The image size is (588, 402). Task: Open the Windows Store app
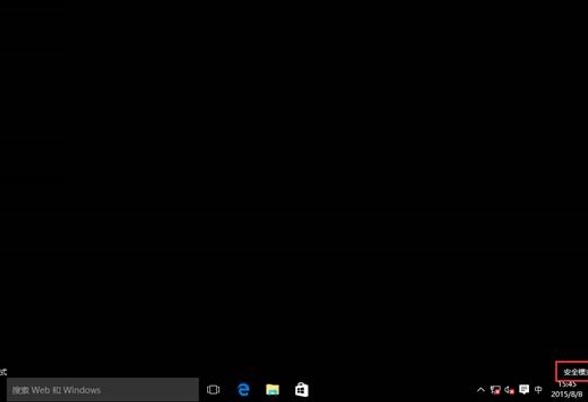click(x=302, y=390)
